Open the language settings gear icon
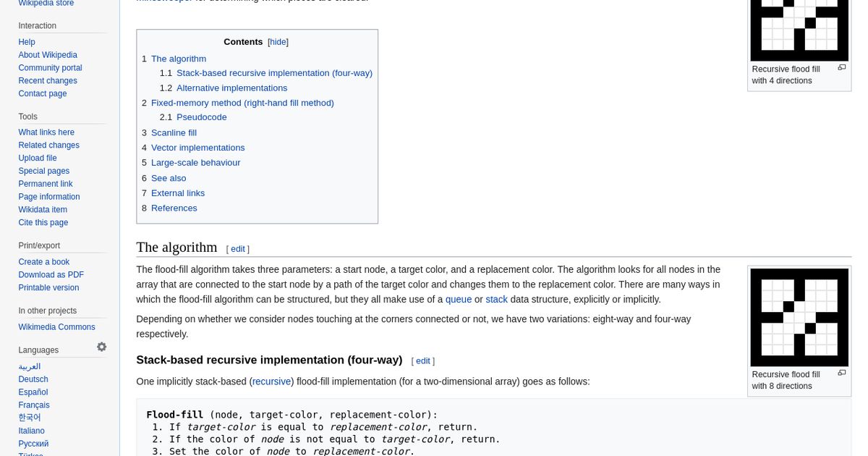The height and width of the screenshot is (456, 868). [102, 347]
